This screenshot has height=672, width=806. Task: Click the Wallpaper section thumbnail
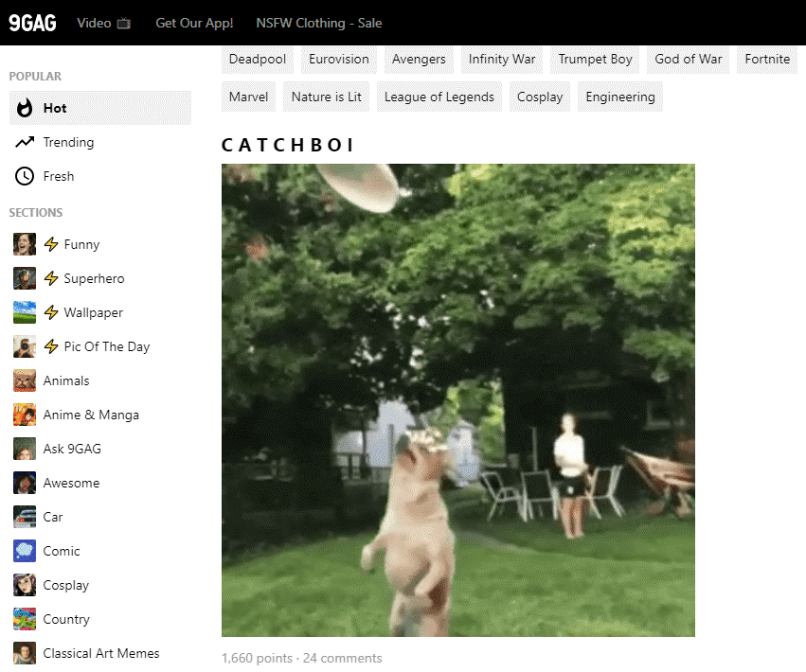coord(25,312)
